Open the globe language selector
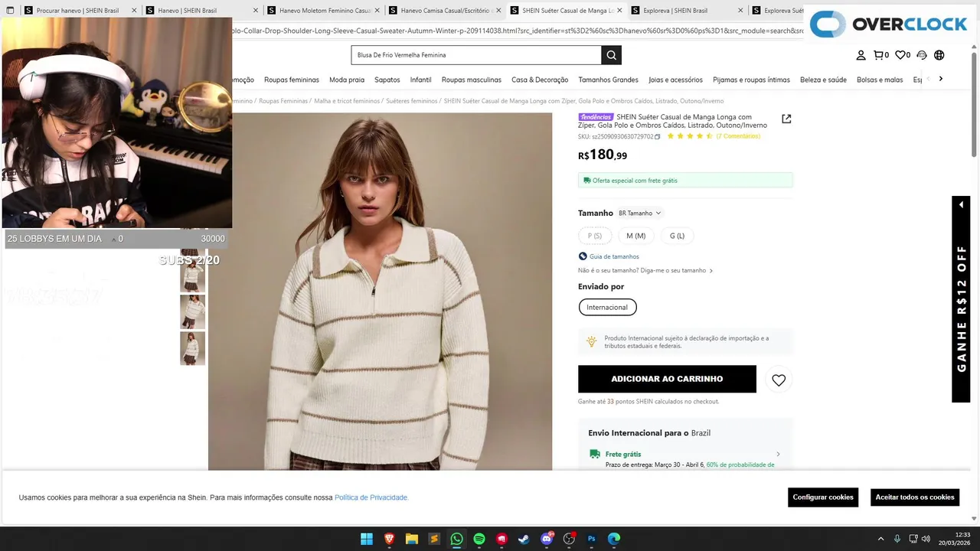This screenshot has height=551, width=980. click(x=939, y=55)
